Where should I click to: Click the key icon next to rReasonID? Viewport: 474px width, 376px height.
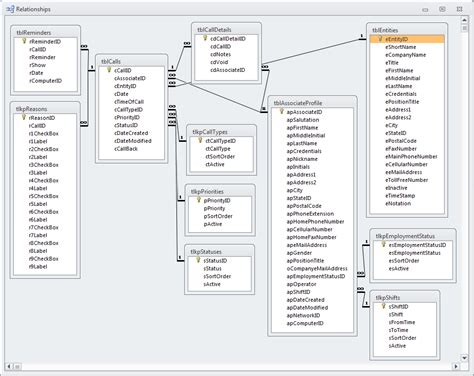pyautogui.click(x=24, y=117)
